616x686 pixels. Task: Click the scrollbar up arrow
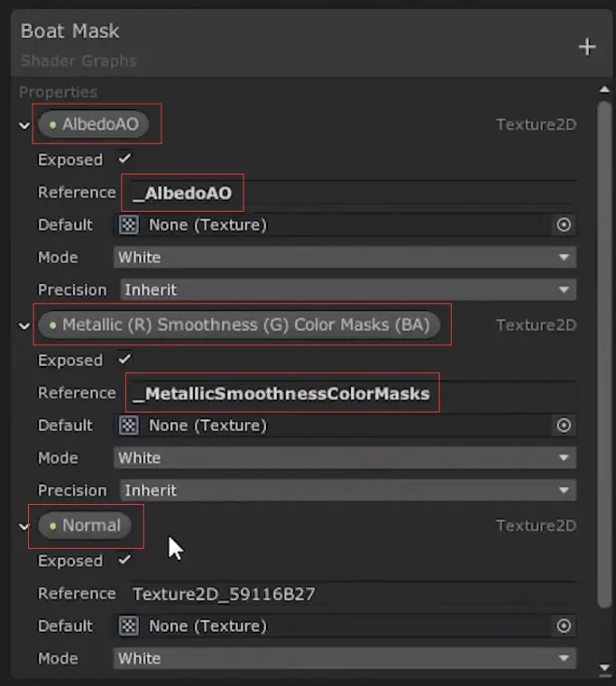(605, 90)
